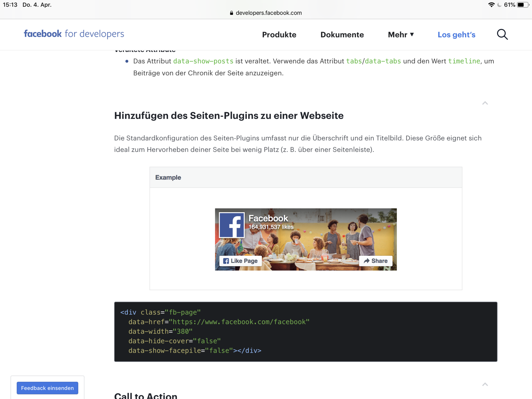Open the Dokumente menu
The width and height of the screenshot is (532, 399).
pos(342,35)
